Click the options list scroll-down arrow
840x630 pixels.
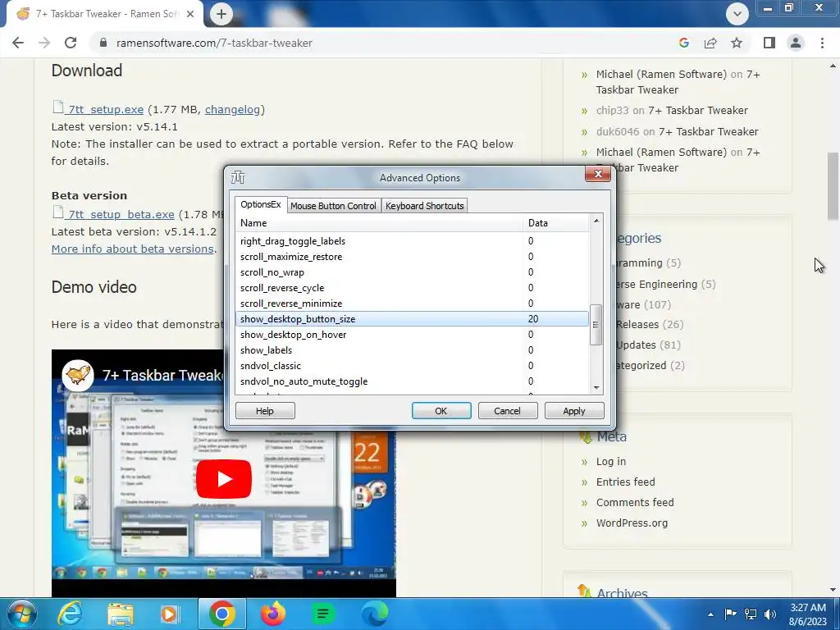[596, 388]
